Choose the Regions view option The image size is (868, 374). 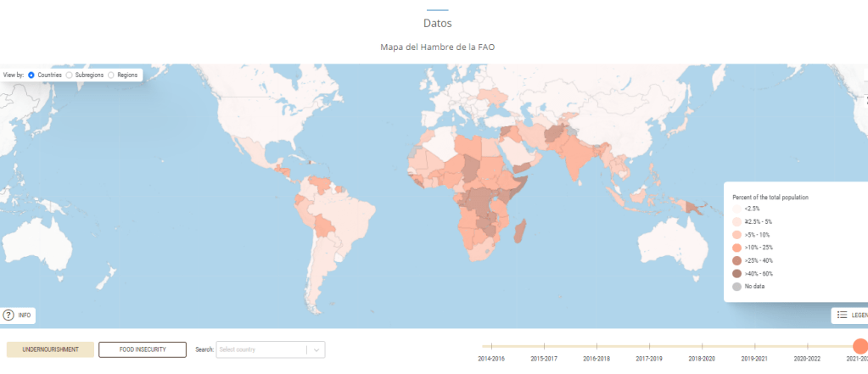coord(111,75)
